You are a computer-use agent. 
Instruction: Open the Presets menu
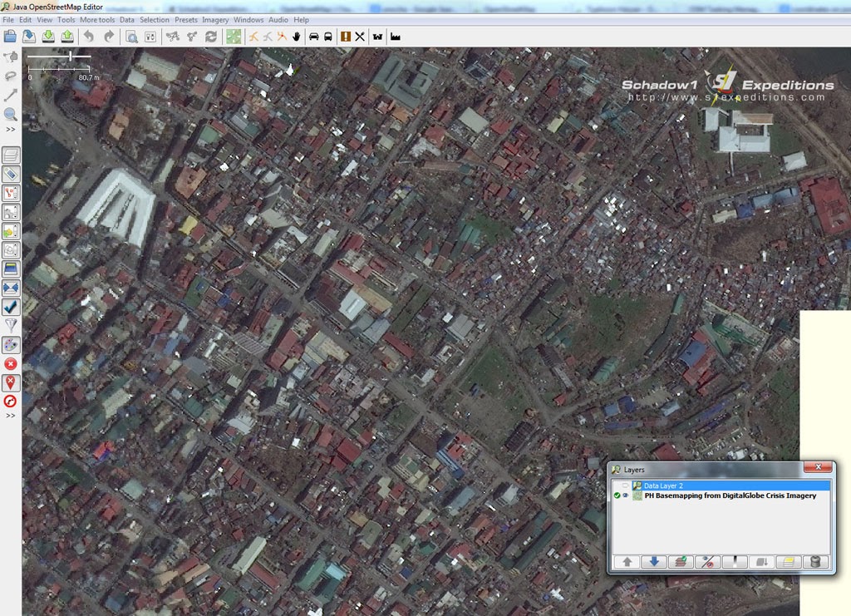pyautogui.click(x=186, y=20)
